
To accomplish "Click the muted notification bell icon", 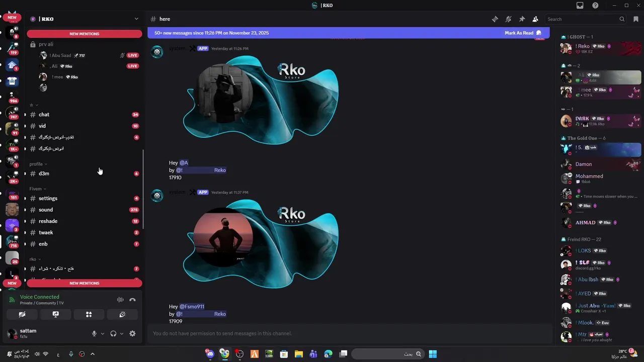I will (508, 19).
